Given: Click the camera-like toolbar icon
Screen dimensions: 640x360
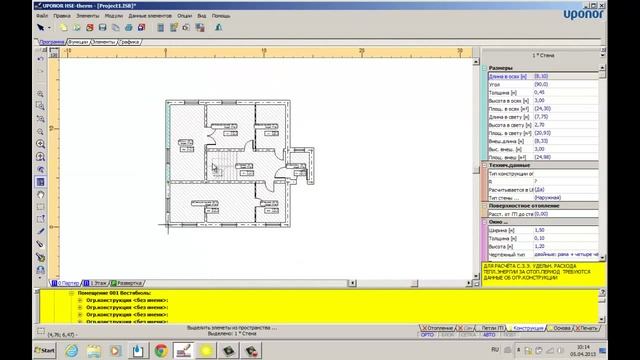Looking at the screenshot, I should click(186, 27).
